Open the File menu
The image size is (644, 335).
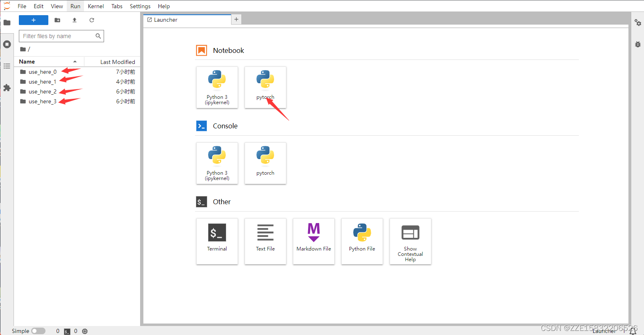(x=22, y=6)
